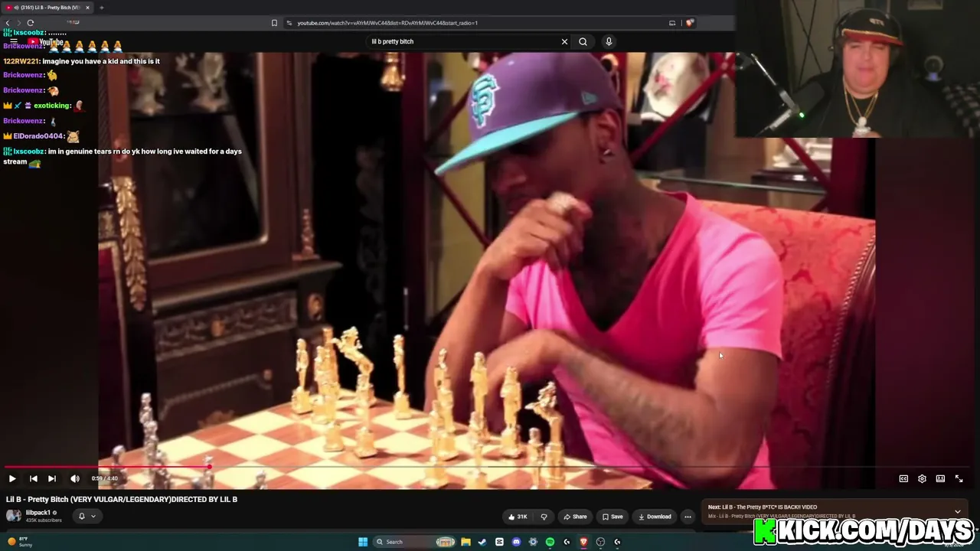Mute the video volume speaker icon

pyautogui.click(x=75, y=478)
